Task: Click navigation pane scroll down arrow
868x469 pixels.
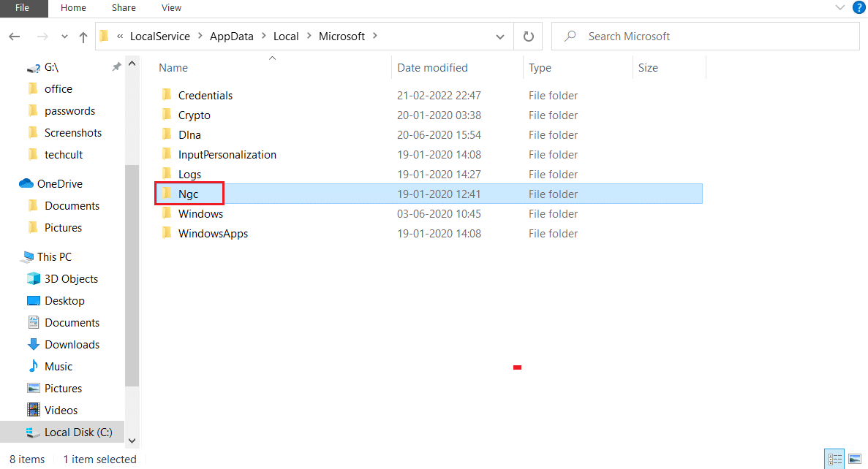Action: (x=132, y=441)
